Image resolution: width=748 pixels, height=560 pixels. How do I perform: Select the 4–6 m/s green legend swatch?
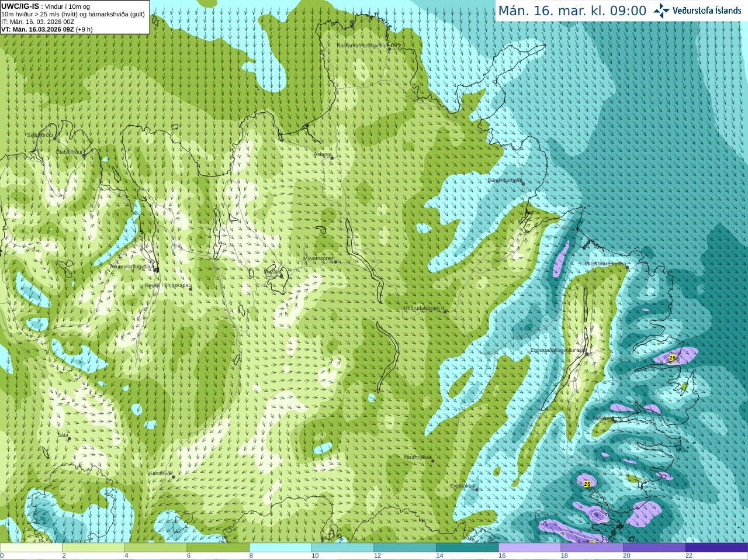(x=155, y=548)
